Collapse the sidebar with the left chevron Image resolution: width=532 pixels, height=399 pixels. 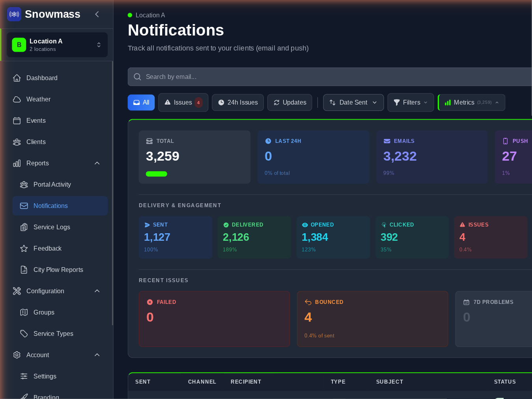click(x=97, y=14)
